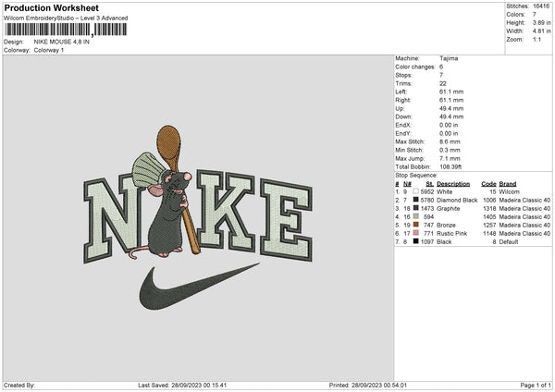
Task: Click the EndX label
Action: (x=403, y=125)
